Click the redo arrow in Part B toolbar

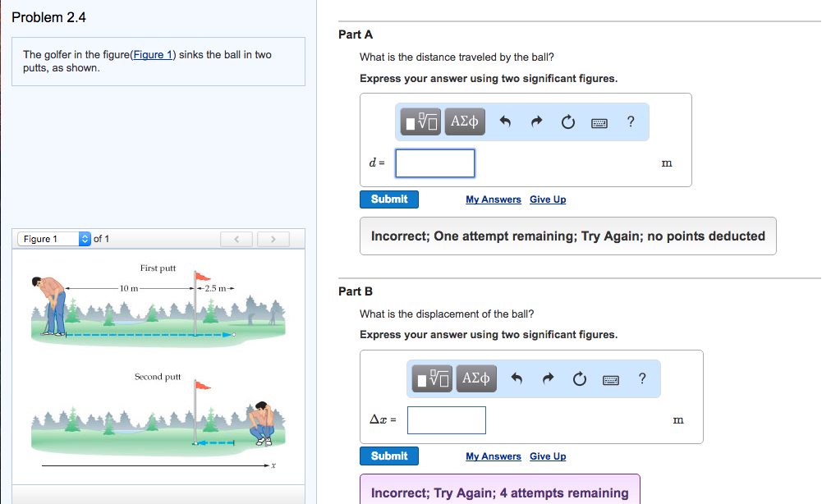pos(549,378)
